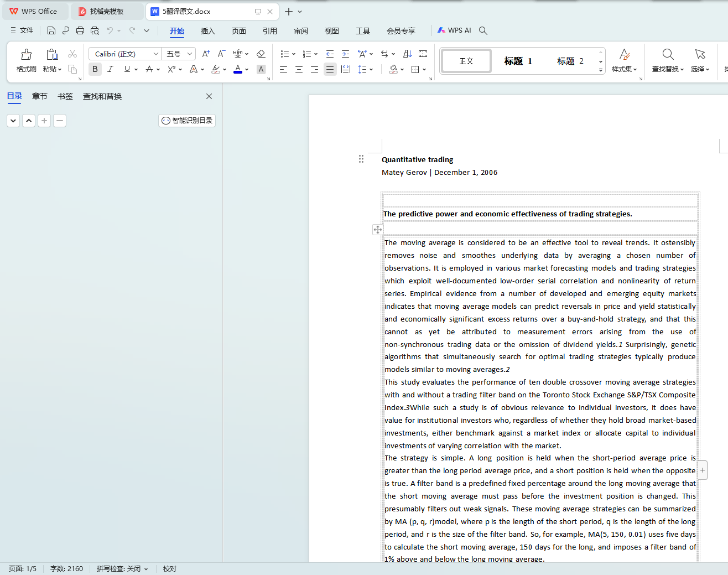728x575 pixels.
Task: Decrease font size with the A- icon
Action: [x=221, y=54]
